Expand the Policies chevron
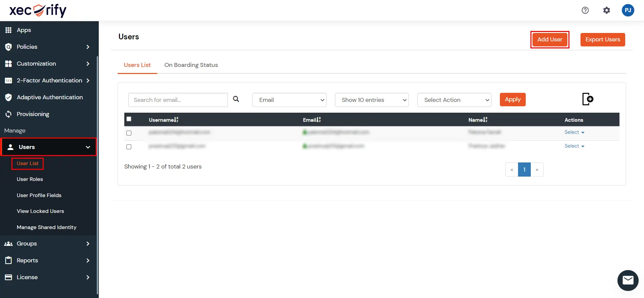Image resolution: width=644 pixels, height=298 pixels. (88, 47)
